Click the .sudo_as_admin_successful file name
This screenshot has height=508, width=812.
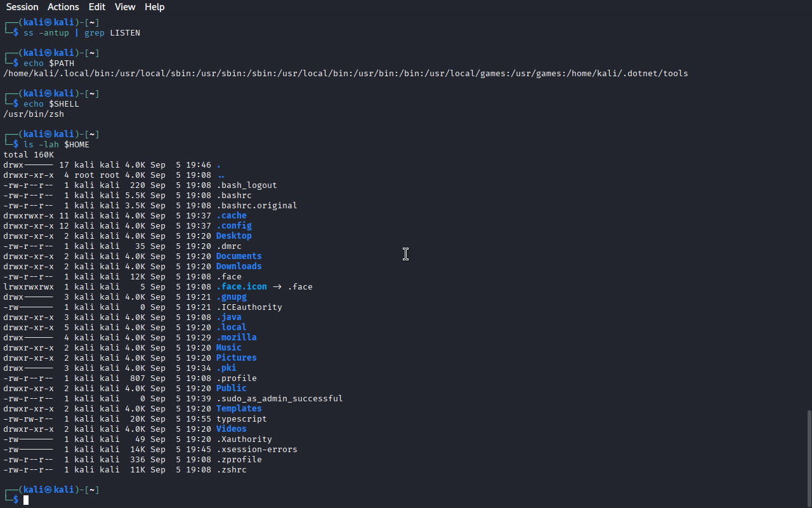pyautogui.click(x=280, y=398)
